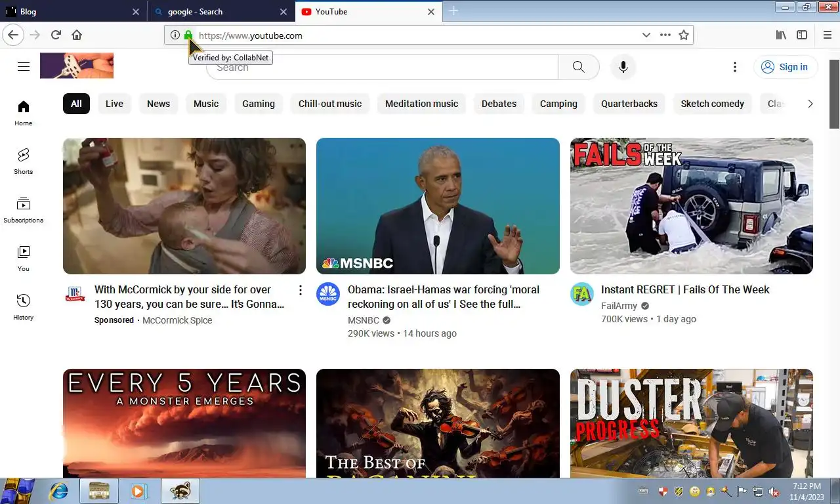Screen dimensions: 840x504
Task: Focus the YouTube search box
Action: (382, 67)
